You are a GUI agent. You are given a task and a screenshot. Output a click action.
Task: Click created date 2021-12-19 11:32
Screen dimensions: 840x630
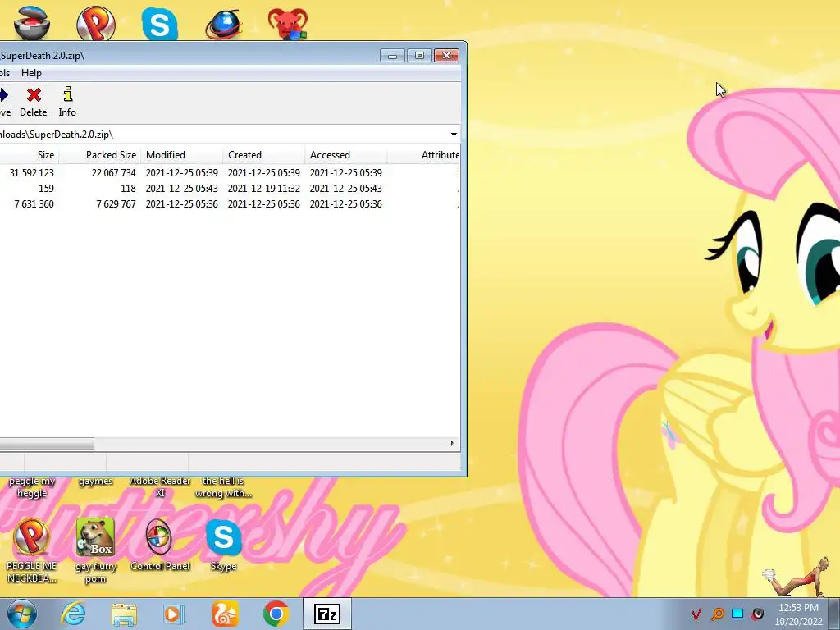point(264,189)
